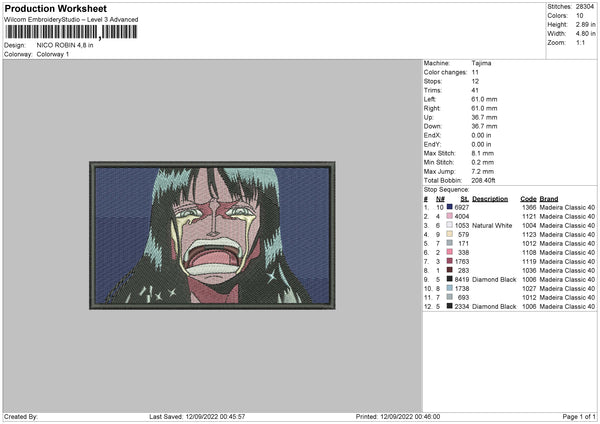Screen dimensions: 600x424
Task: Select the 'Colorway 1' value
Action: click(x=53, y=54)
